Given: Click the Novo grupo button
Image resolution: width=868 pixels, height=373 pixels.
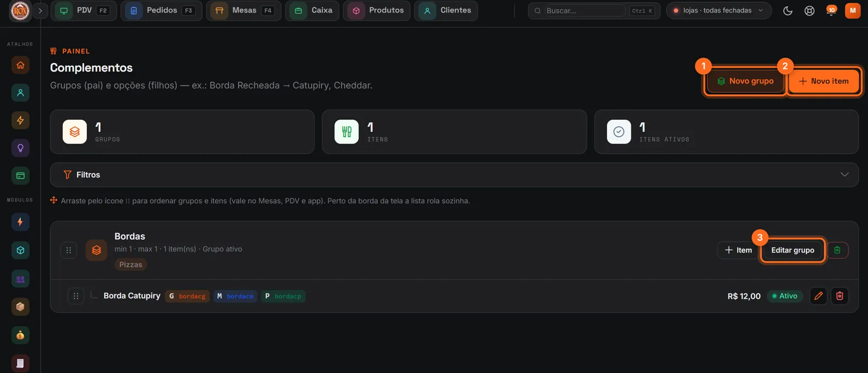Looking at the screenshot, I should point(745,81).
